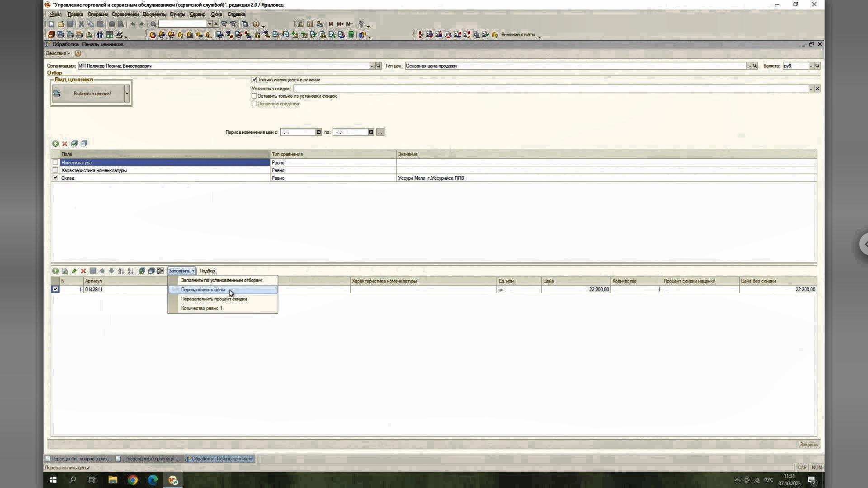Image resolution: width=868 pixels, height=488 pixels.
Task: Click the Open file folder icon
Action: click(61, 24)
